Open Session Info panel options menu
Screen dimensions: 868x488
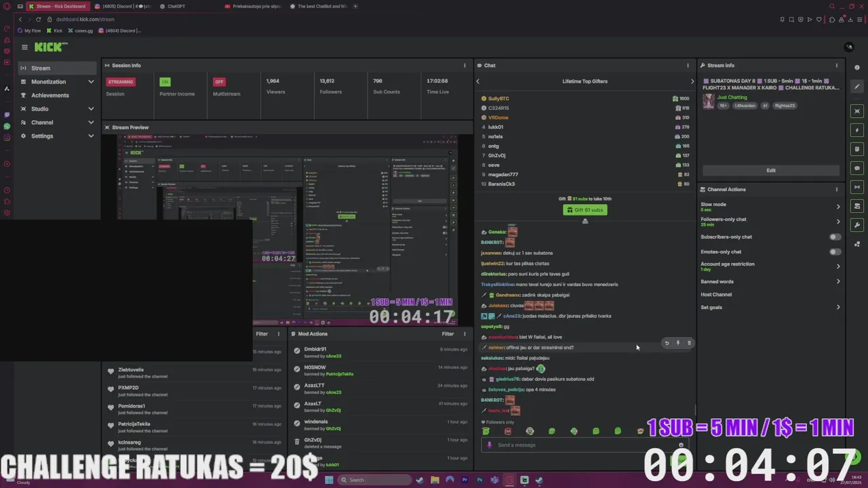tap(465, 66)
